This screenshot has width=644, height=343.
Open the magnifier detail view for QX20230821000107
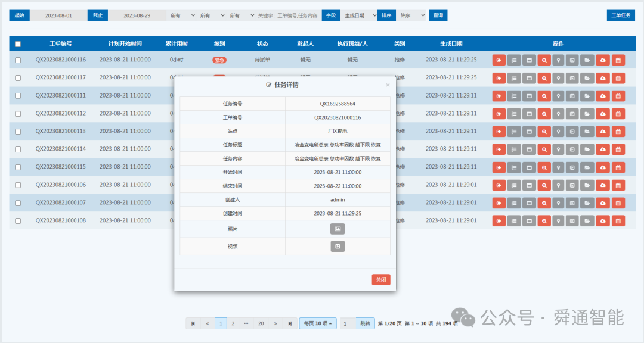tap(544, 202)
